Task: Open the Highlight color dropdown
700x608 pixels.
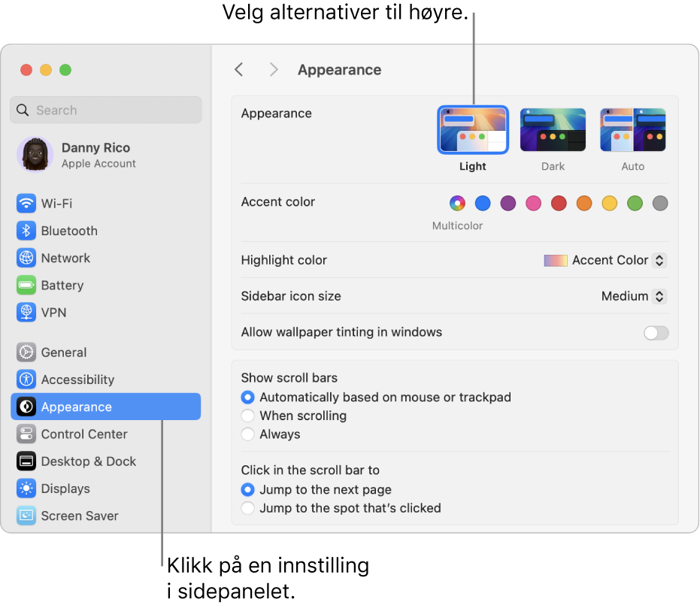Action: click(605, 260)
